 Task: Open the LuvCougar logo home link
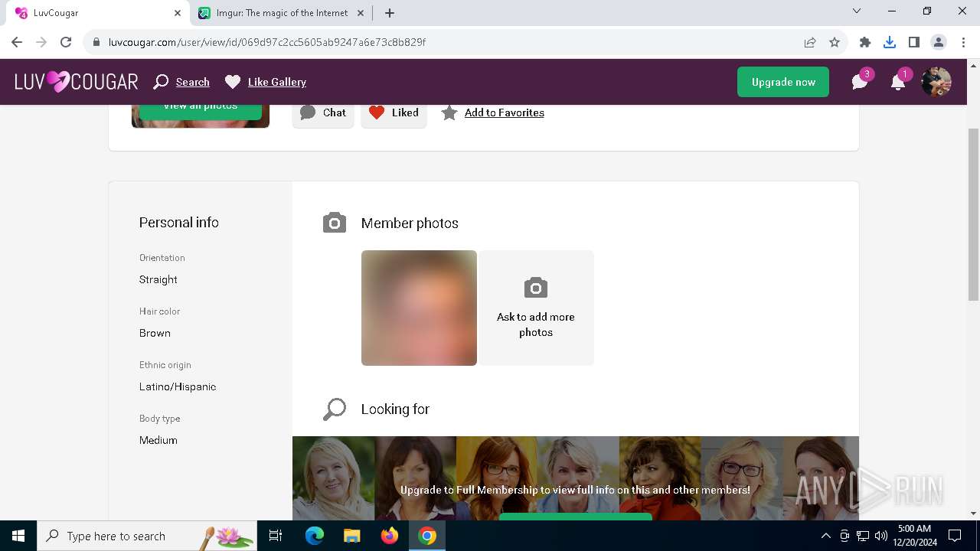coord(77,82)
